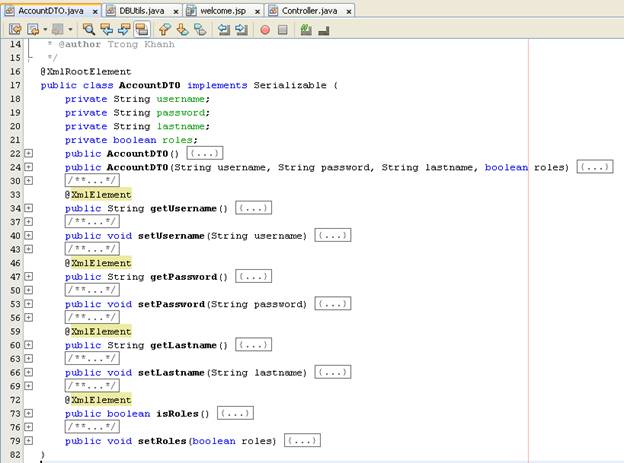Close the welcome.jsp tab

pyautogui.click(x=257, y=12)
